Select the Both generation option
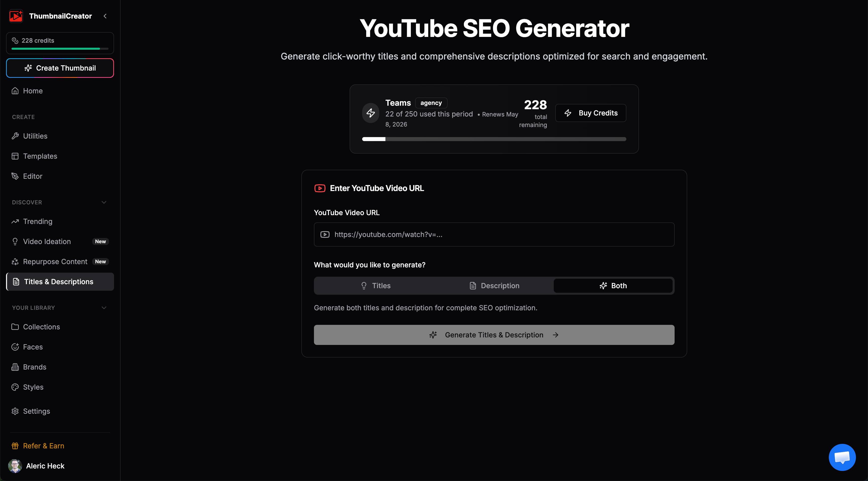Viewport: 868px width, 481px height. [x=613, y=286]
